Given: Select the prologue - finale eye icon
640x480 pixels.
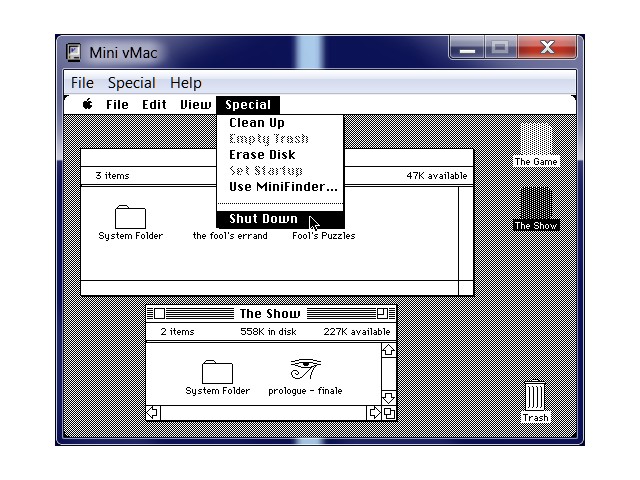Looking at the screenshot, I should (x=305, y=369).
